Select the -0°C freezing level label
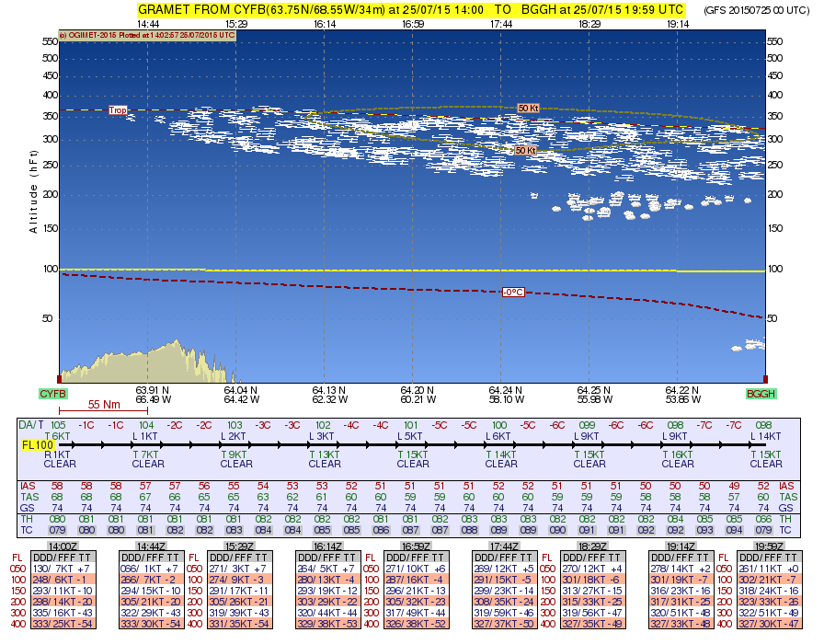Viewport: 824px width, 644px height. tap(513, 292)
